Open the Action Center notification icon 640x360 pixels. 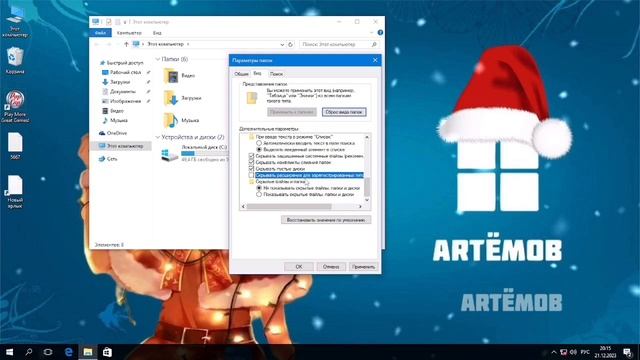[x=628, y=352]
